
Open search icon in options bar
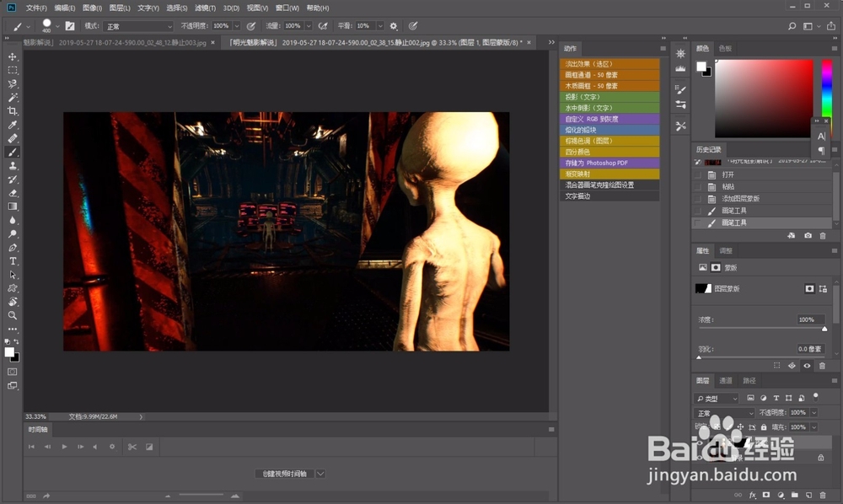(792, 26)
